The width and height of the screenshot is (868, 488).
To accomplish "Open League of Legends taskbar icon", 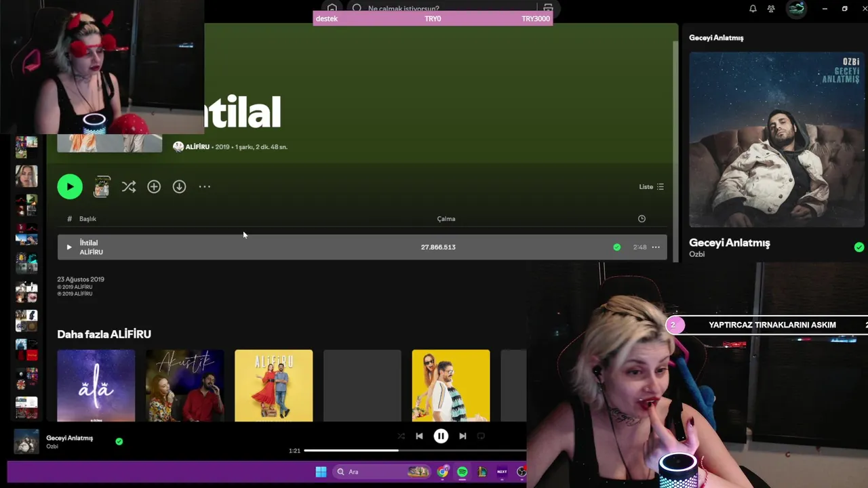I will point(482,472).
